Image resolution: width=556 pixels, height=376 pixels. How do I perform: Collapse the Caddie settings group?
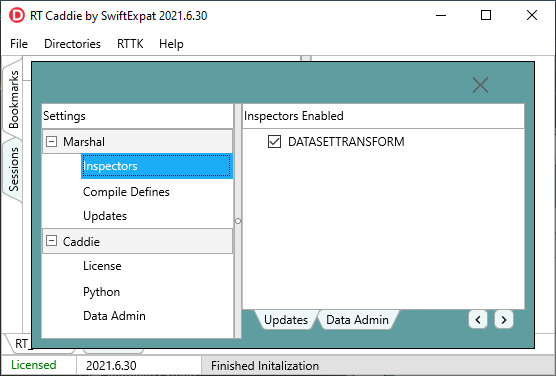point(51,241)
